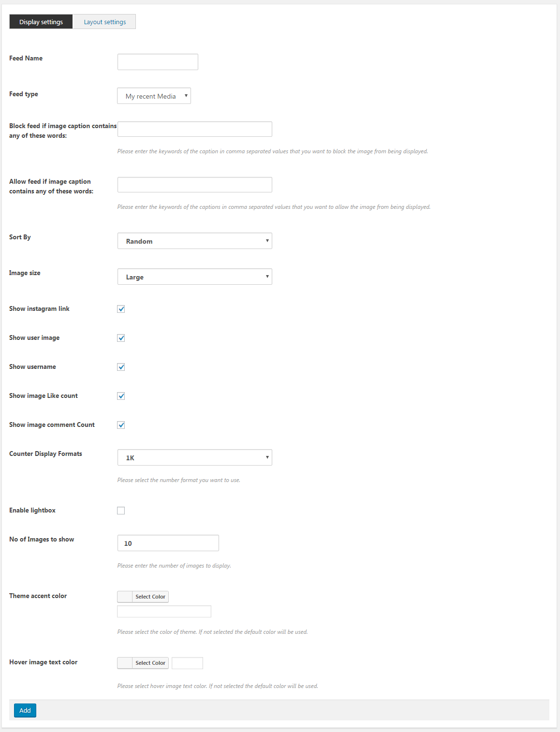560x732 pixels.
Task: Expand the Image size dropdown
Action: [x=194, y=277]
